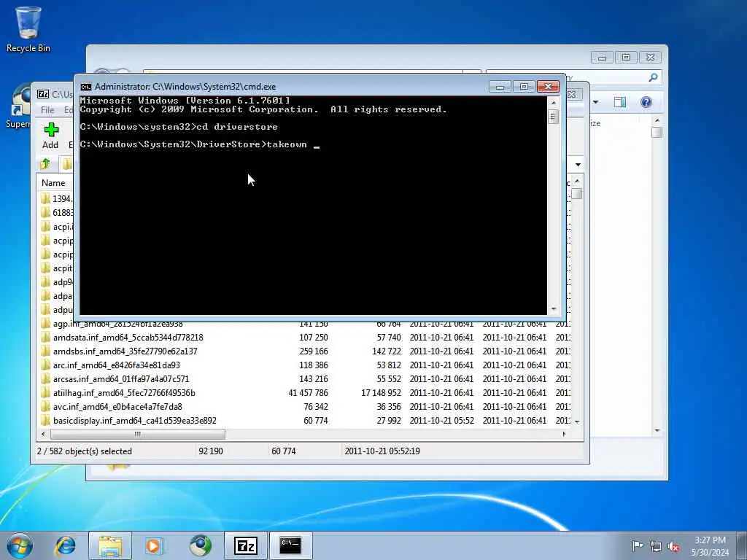Click the Add button in 7-Zip toolbar
747x560 pixels.
pos(50,136)
